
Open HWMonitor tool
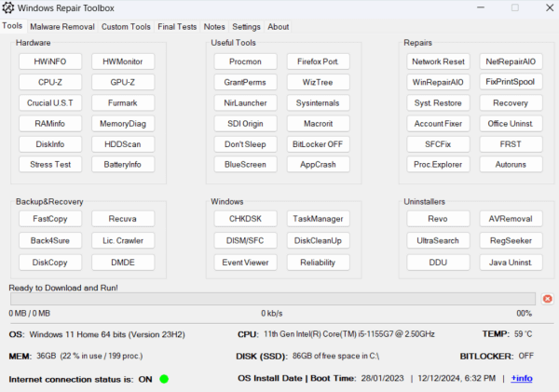tap(123, 61)
